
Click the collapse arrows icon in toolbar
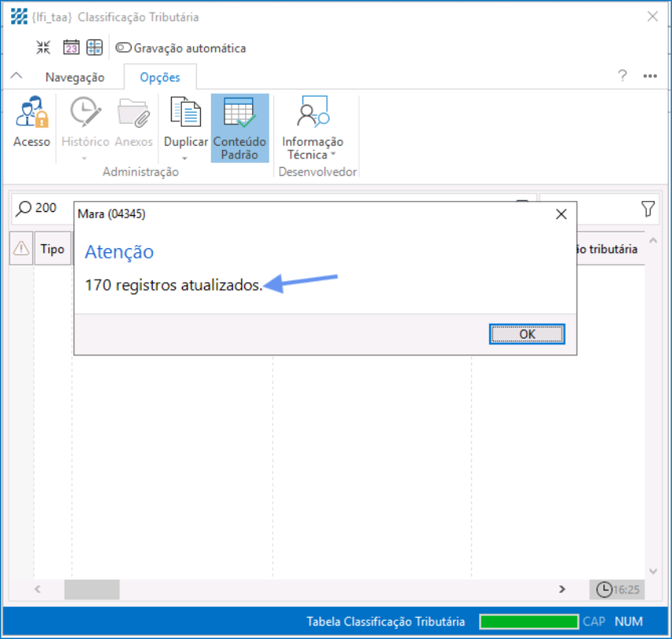[x=43, y=48]
